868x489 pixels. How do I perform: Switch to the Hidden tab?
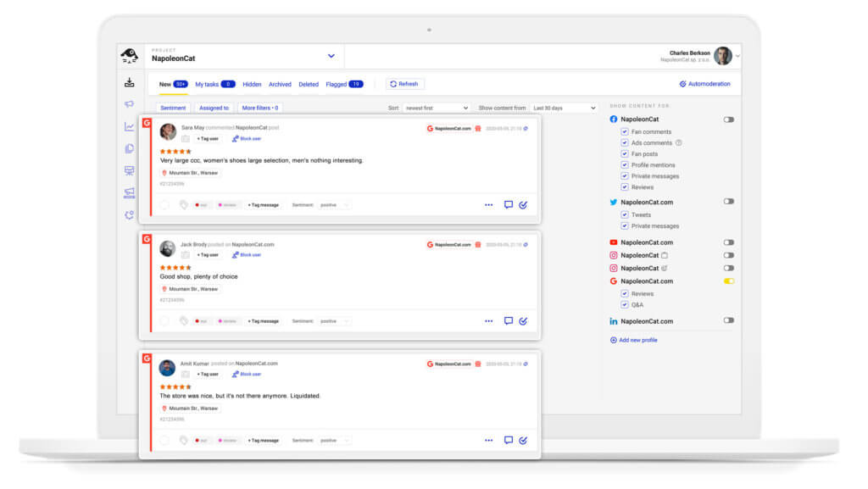pyautogui.click(x=252, y=85)
